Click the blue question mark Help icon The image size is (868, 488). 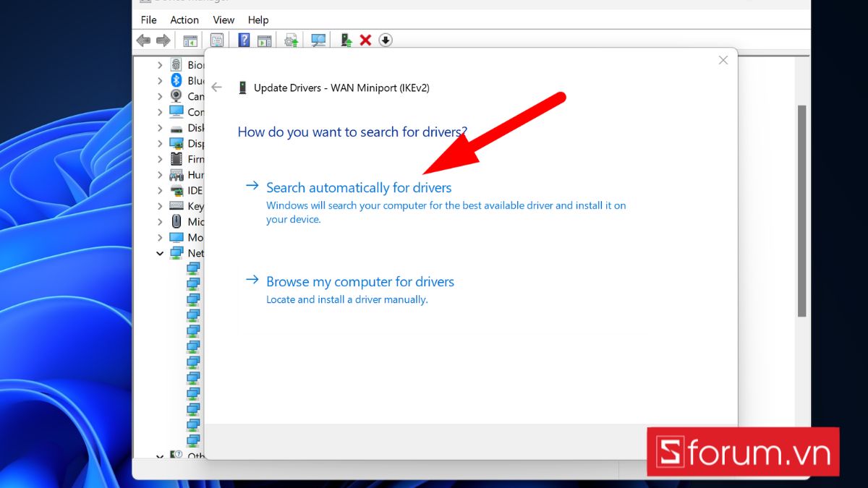point(244,40)
